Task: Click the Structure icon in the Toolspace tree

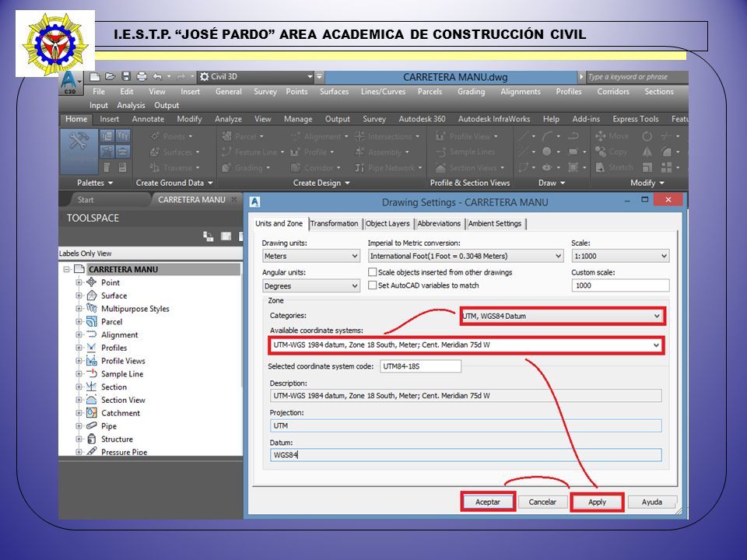Action: tap(92, 439)
